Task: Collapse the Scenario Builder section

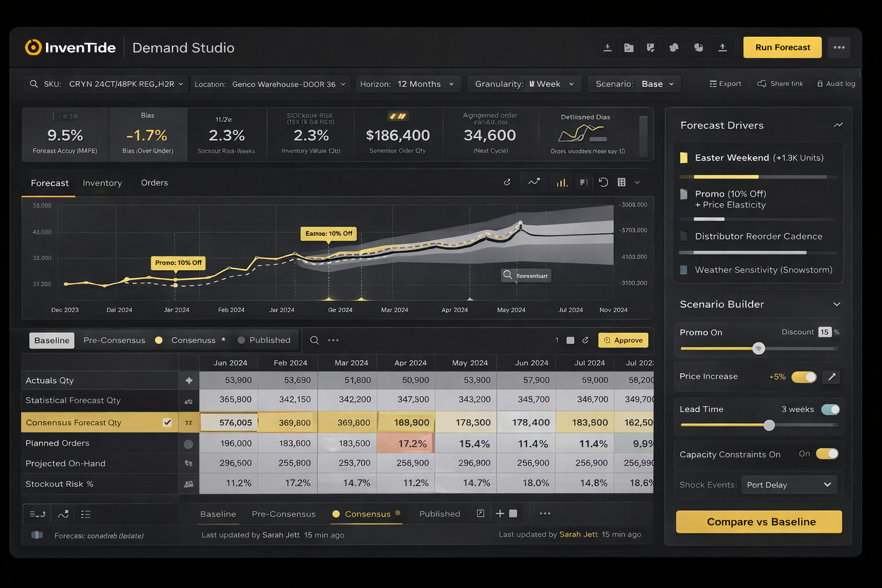Action: [x=837, y=304]
